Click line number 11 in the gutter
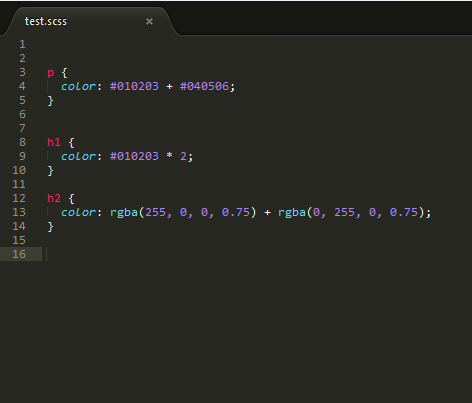This screenshot has height=403, width=472. coord(19,184)
